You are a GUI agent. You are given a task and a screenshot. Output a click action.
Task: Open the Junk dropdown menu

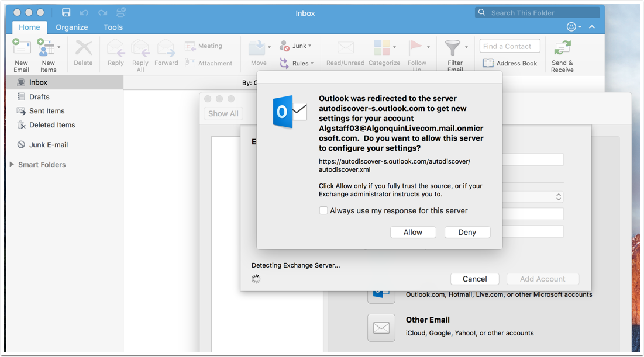point(309,46)
